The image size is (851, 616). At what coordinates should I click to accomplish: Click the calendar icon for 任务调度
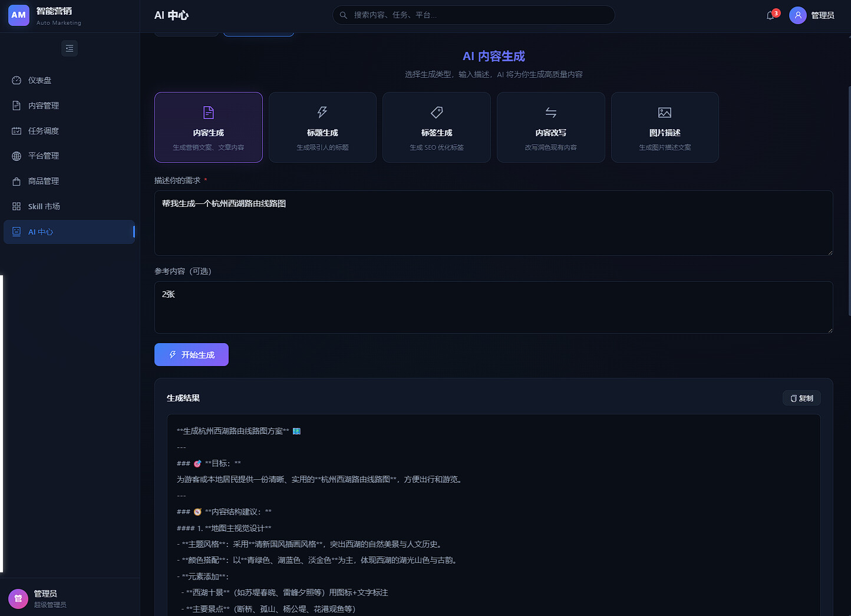[x=17, y=131]
